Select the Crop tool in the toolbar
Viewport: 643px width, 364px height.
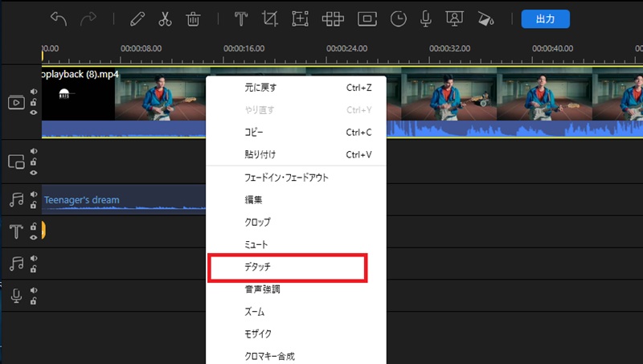click(270, 18)
